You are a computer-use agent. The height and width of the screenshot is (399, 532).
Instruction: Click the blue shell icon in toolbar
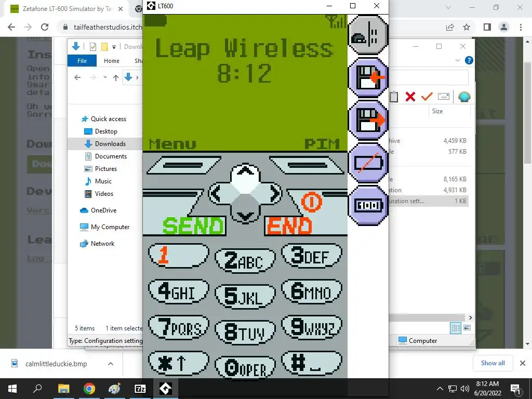click(x=464, y=97)
